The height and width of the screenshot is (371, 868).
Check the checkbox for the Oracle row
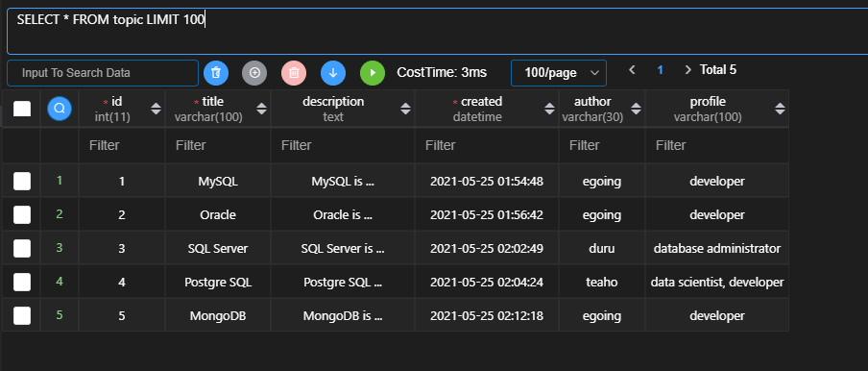coord(22,215)
